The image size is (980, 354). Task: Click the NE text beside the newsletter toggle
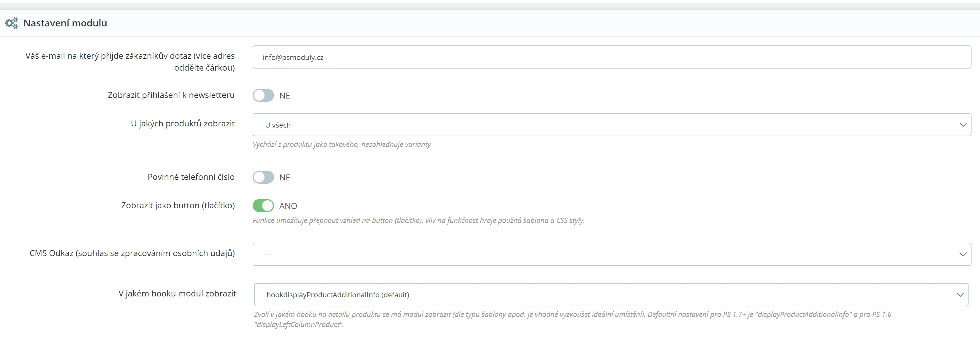pyautogui.click(x=285, y=96)
